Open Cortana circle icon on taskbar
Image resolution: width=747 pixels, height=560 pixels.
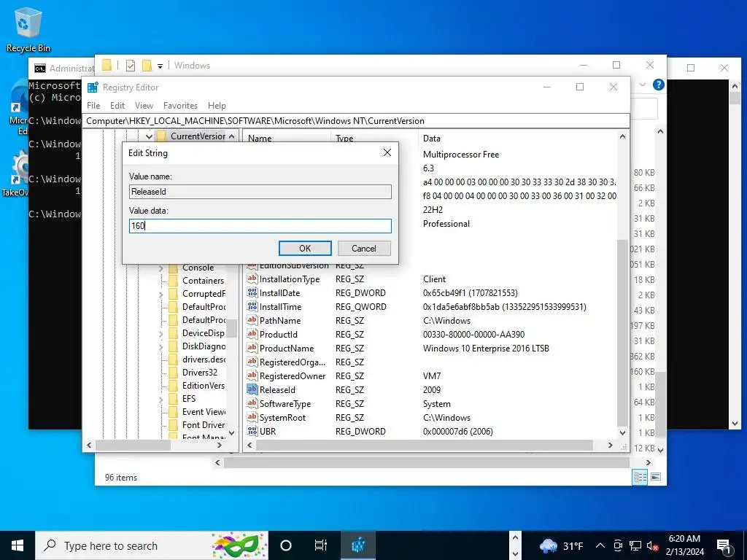click(x=286, y=545)
